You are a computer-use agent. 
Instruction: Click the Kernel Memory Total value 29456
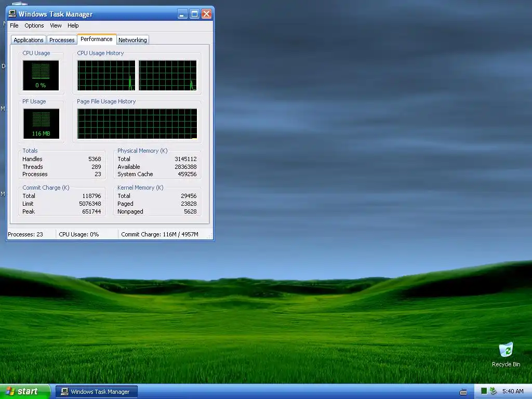coord(189,196)
